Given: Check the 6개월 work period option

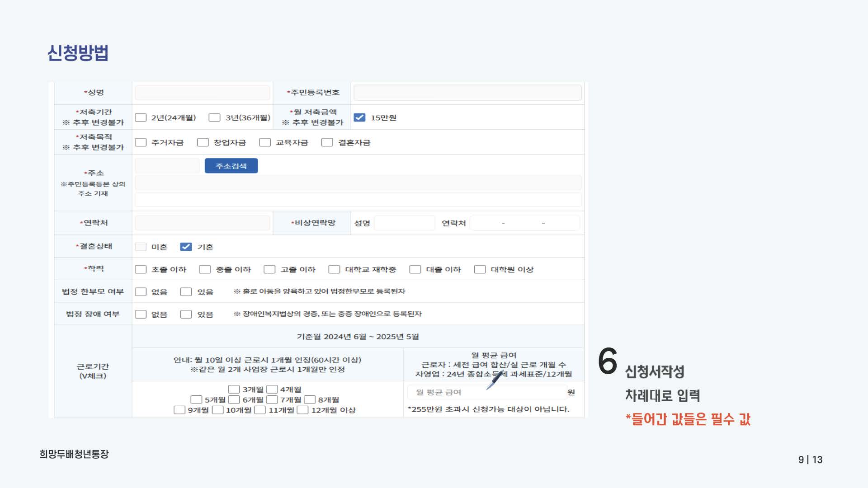Looking at the screenshot, I should click(233, 399).
